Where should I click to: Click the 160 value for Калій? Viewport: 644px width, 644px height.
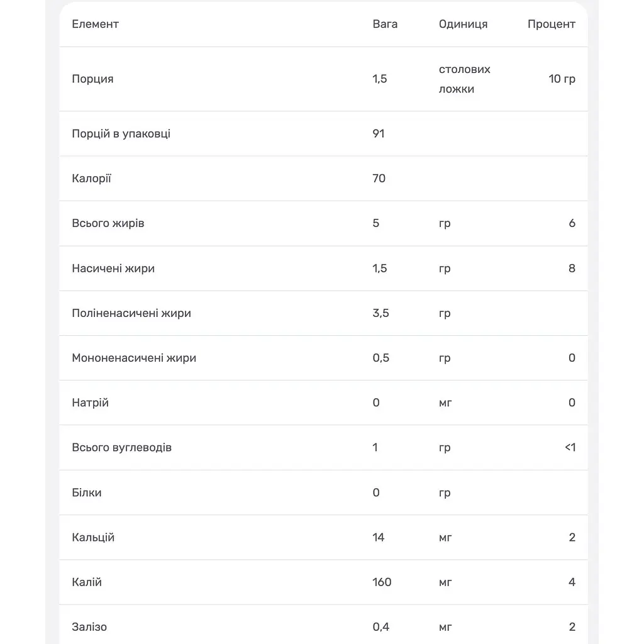(x=382, y=582)
